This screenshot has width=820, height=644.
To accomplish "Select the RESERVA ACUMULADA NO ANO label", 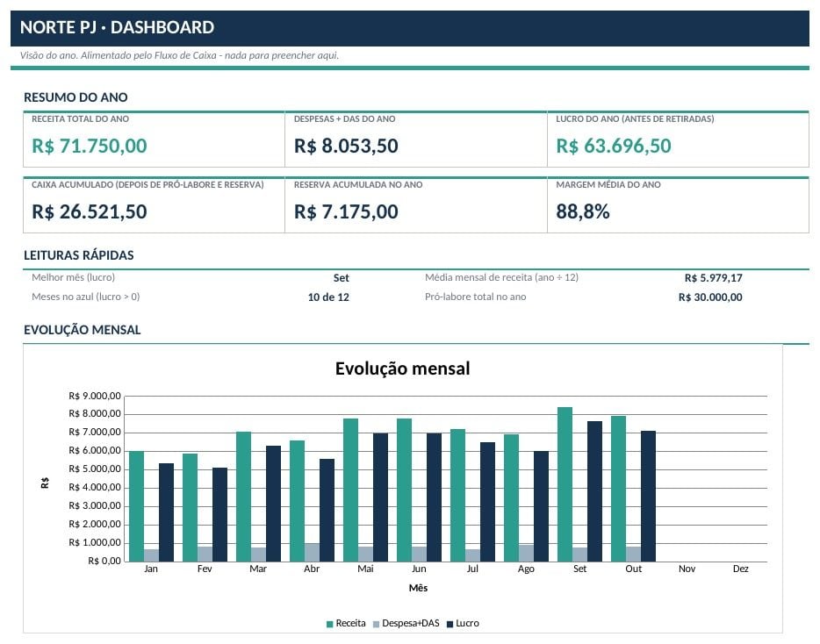I will (358, 184).
